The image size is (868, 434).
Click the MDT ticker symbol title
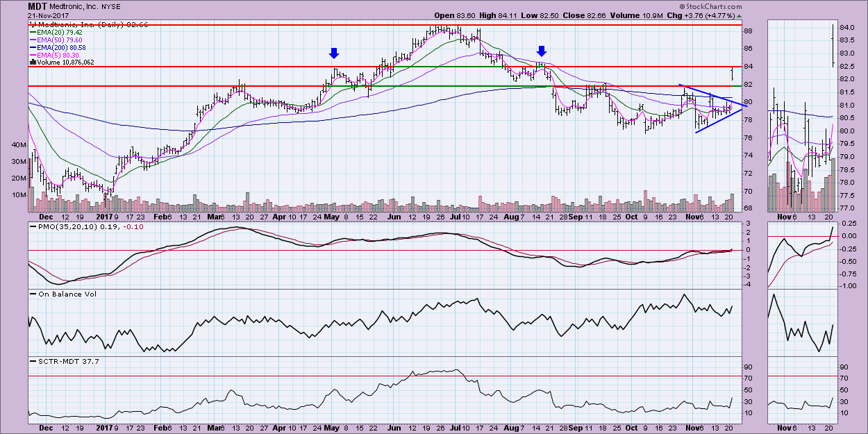tap(37, 6)
